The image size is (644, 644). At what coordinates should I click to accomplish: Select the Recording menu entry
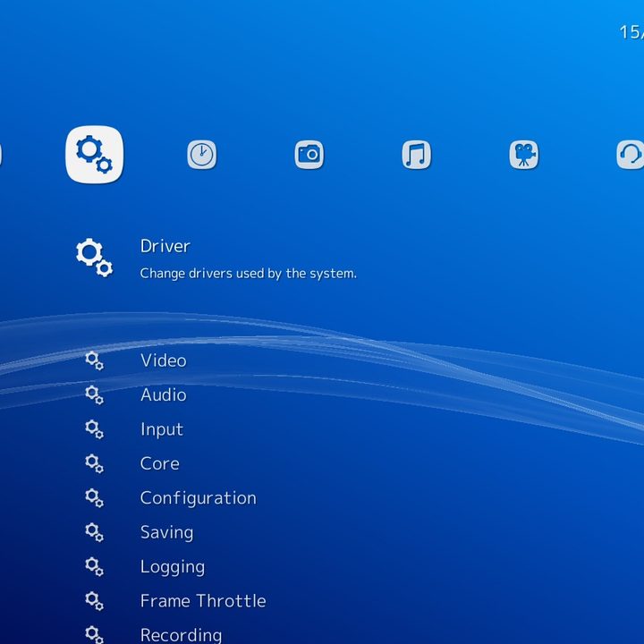click(181, 635)
